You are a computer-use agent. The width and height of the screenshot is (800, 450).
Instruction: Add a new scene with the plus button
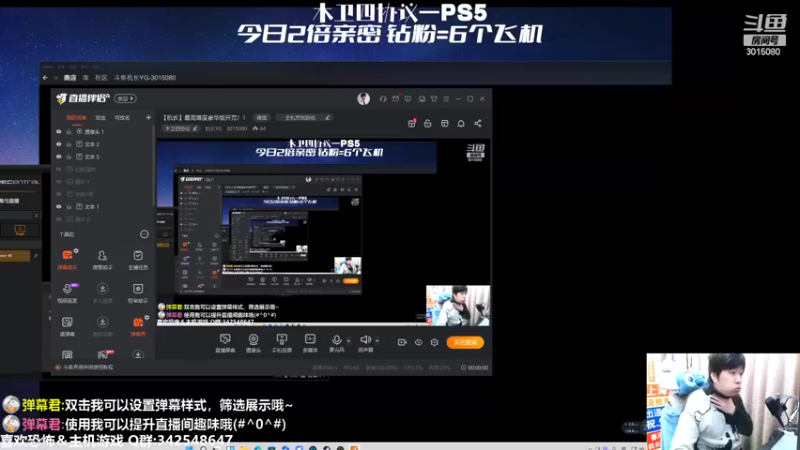click(x=148, y=117)
